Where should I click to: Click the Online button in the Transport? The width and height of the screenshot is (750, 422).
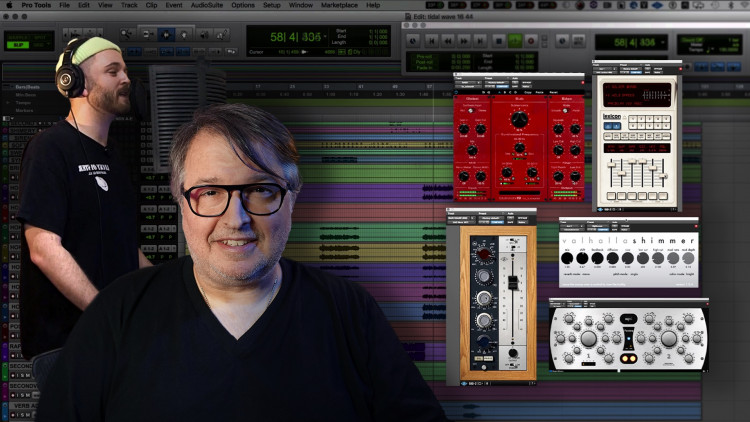413,41
